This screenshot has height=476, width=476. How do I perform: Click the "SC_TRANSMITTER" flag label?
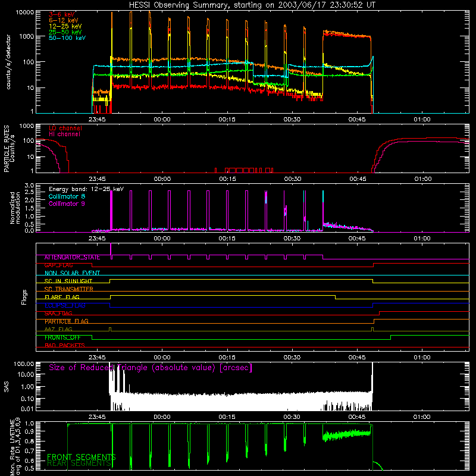point(69,289)
